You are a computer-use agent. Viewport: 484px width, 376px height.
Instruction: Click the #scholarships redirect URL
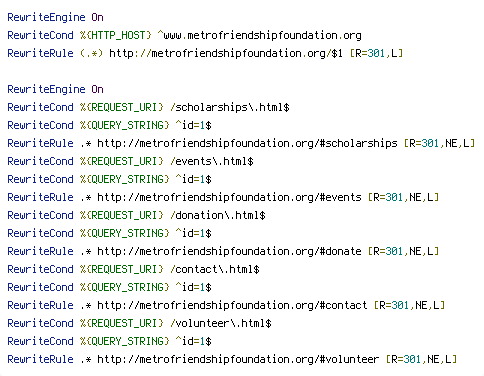pos(247,143)
